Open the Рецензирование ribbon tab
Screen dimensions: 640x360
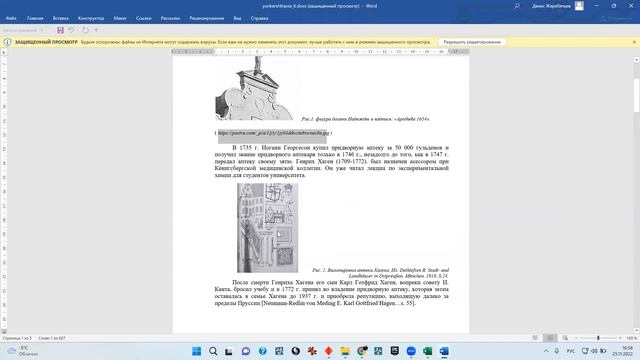click(x=207, y=18)
